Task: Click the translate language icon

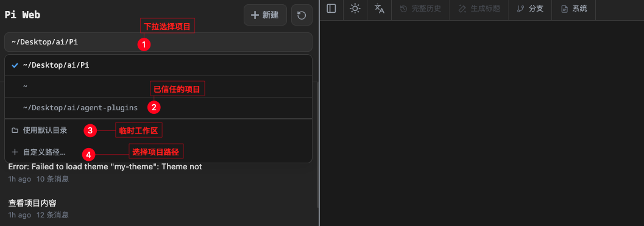Action: 379,8
